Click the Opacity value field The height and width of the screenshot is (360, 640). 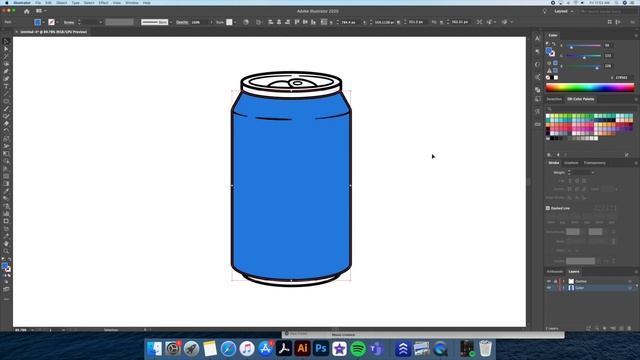click(200, 22)
